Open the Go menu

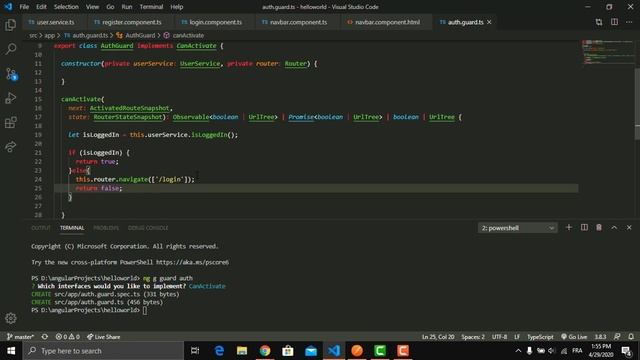(x=110, y=7)
